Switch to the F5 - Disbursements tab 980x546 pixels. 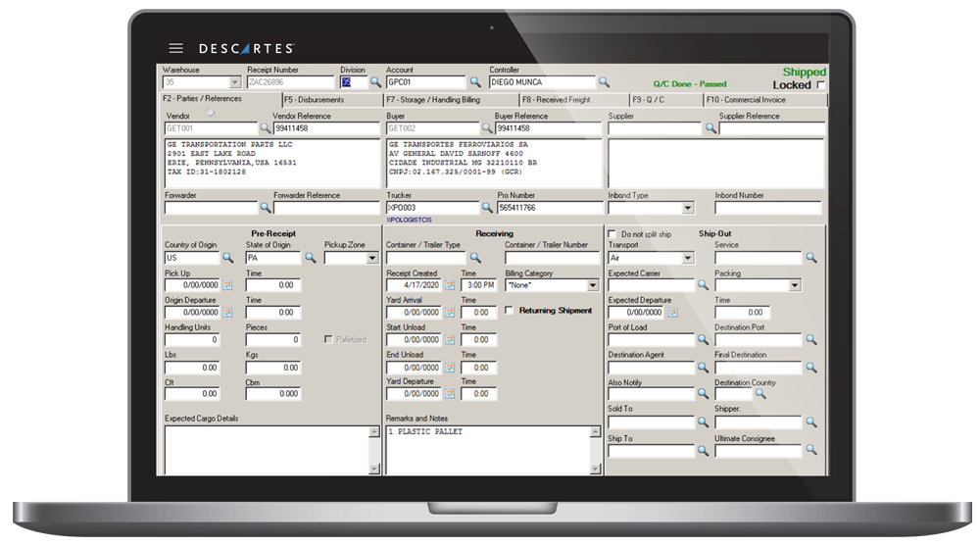tap(330, 100)
